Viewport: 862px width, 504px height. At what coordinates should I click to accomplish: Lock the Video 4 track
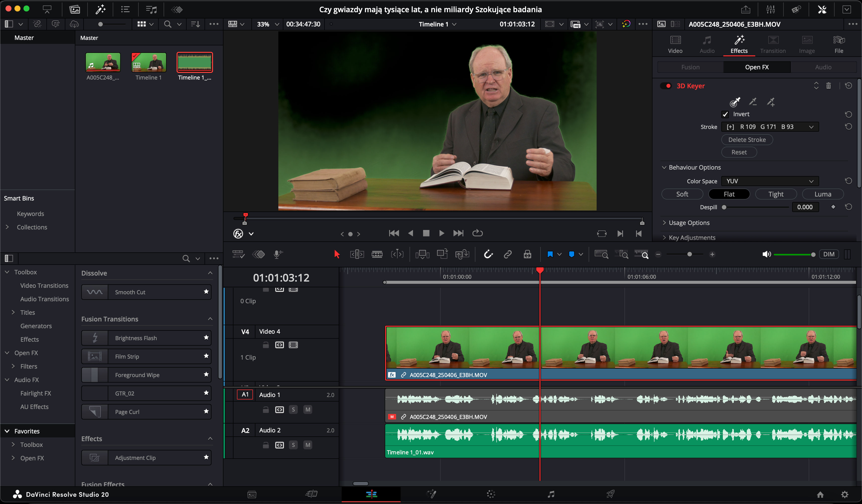[265, 345]
